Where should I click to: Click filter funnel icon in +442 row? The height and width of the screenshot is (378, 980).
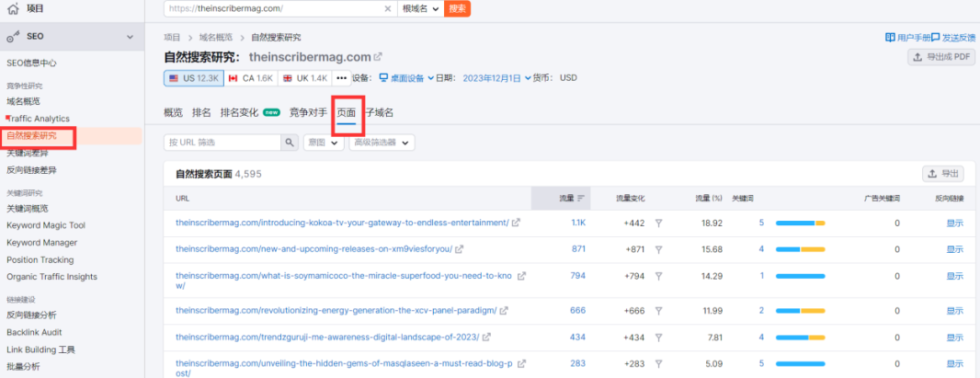coord(658,223)
